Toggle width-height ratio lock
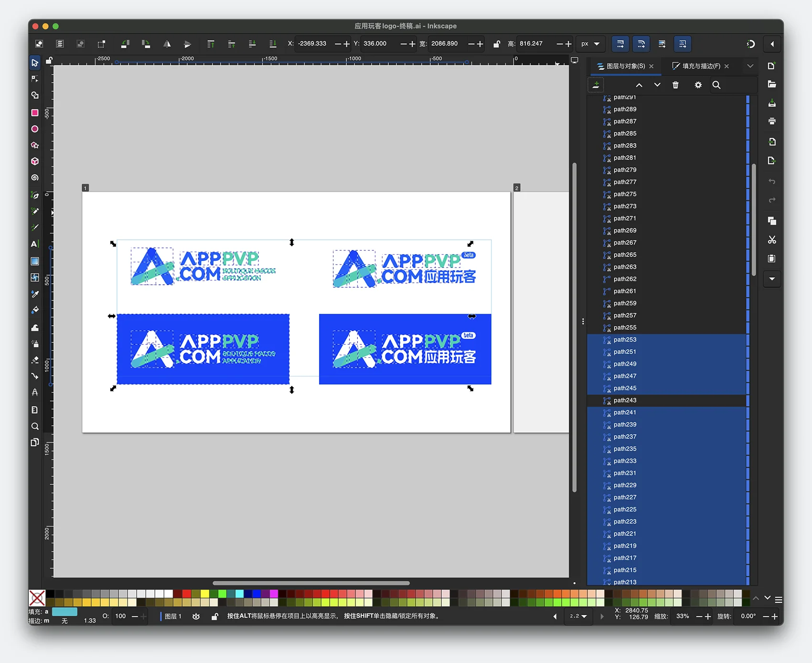812x663 pixels. 497,44
